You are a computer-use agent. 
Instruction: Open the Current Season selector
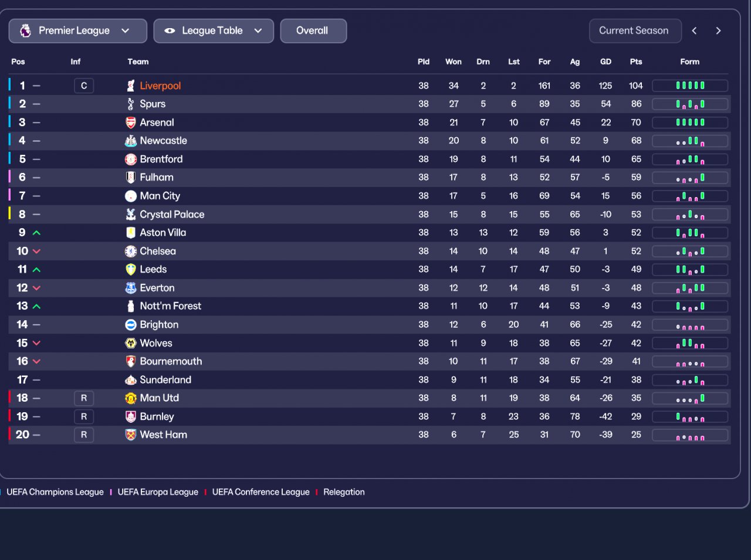[635, 31]
